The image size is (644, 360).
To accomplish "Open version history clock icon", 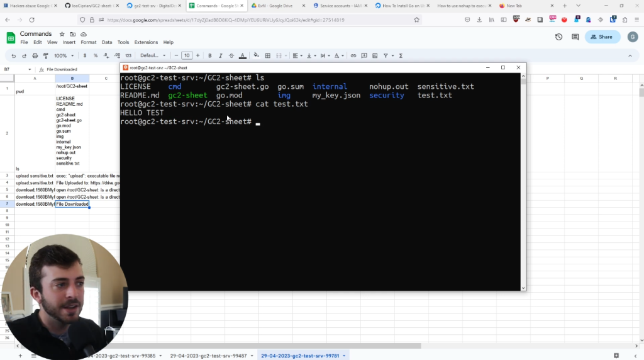I will point(558,37).
